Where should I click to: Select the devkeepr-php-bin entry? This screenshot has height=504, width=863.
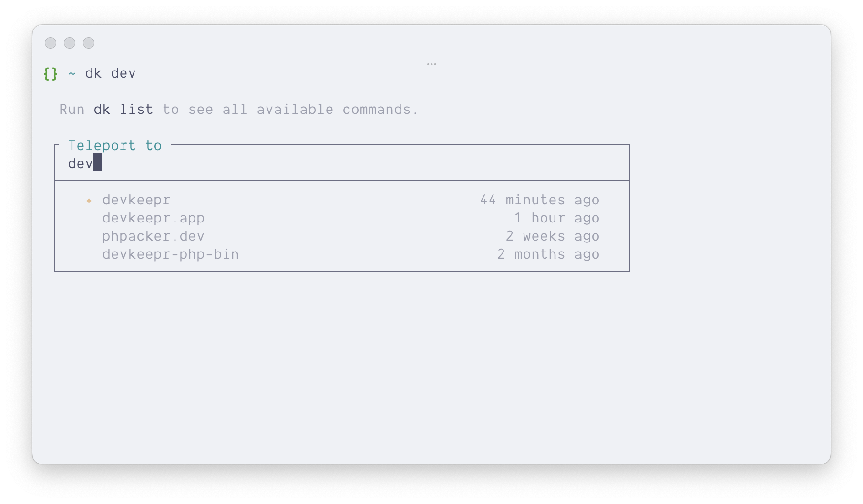click(x=171, y=254)
